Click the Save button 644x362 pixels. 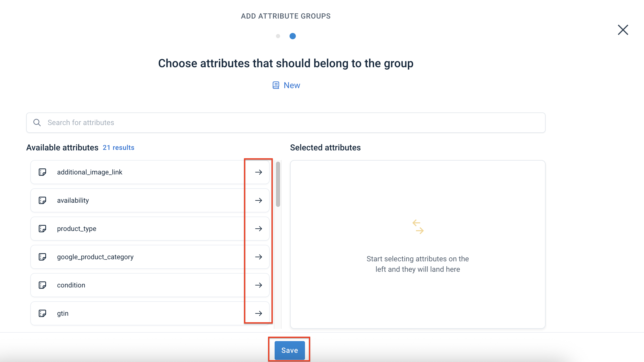[289, 350]
